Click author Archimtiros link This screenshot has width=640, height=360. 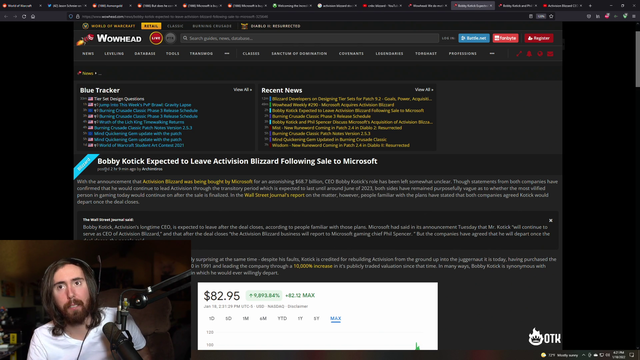click(152, 169)
